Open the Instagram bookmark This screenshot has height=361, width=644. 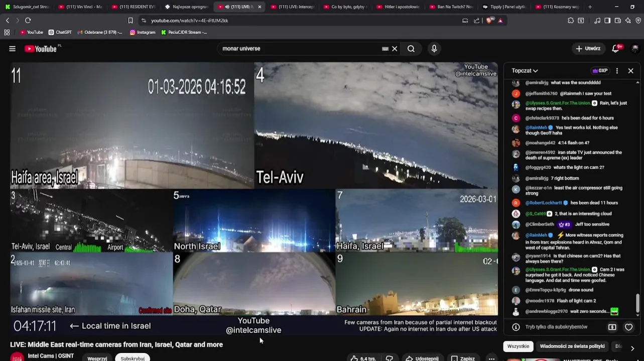click(143, 32)
